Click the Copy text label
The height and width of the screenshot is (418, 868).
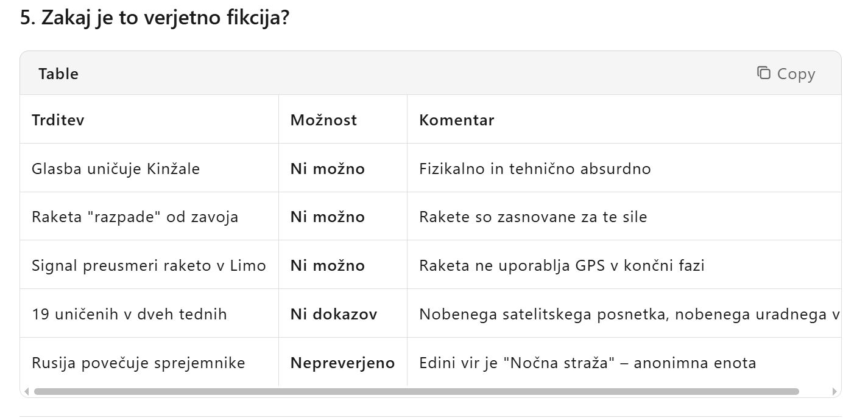[x=796, y=74]
